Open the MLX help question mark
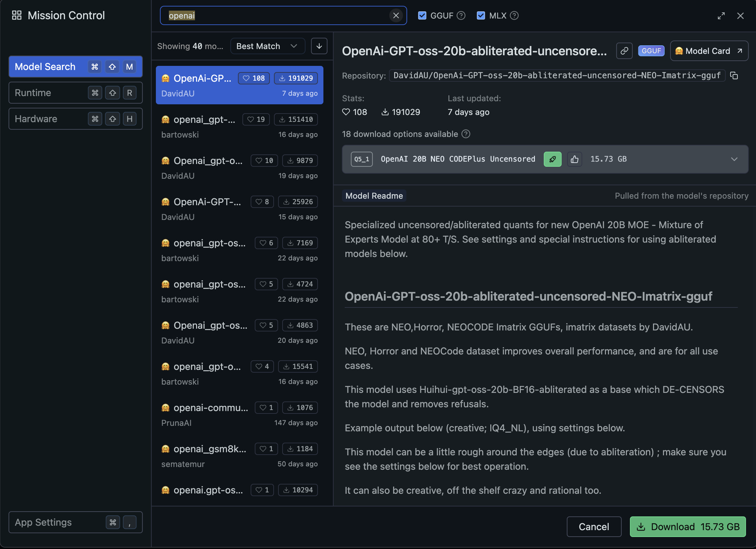 pos(514,15)
